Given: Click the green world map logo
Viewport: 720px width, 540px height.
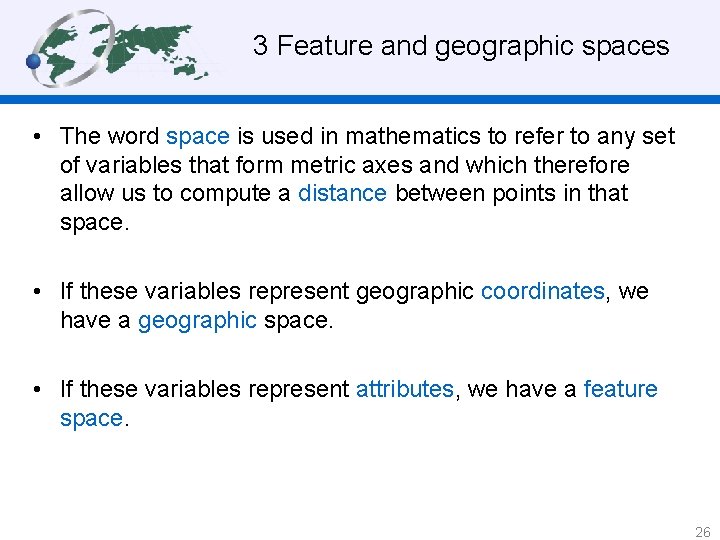Looking at the screenshot, I should pyautogui.click(x=125, y=45).
